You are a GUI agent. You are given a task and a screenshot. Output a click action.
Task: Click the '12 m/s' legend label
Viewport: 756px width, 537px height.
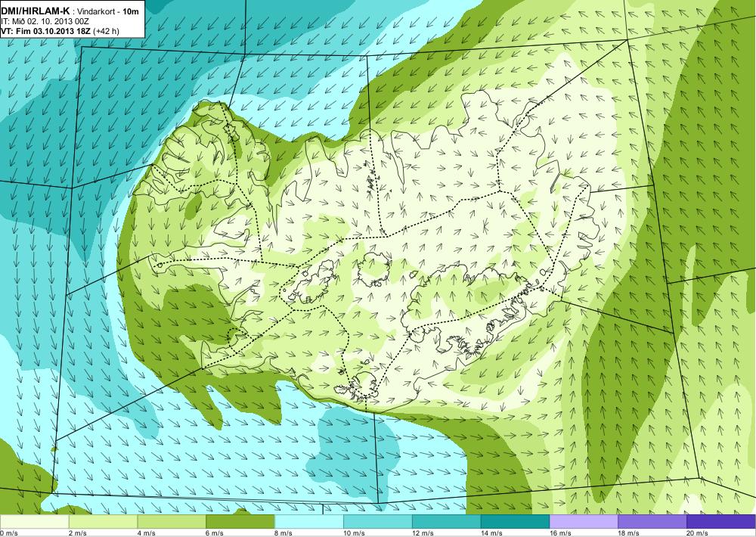(x=423, y=533)
